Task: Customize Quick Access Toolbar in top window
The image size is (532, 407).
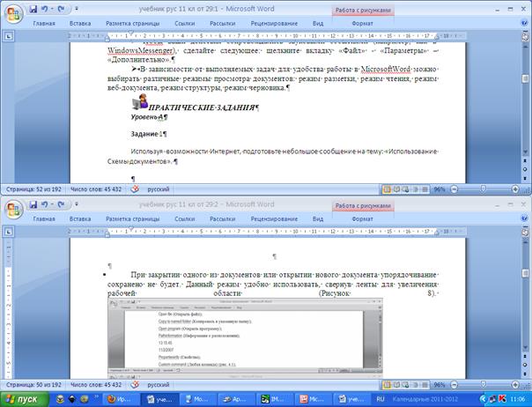Action: pos(77,9)
